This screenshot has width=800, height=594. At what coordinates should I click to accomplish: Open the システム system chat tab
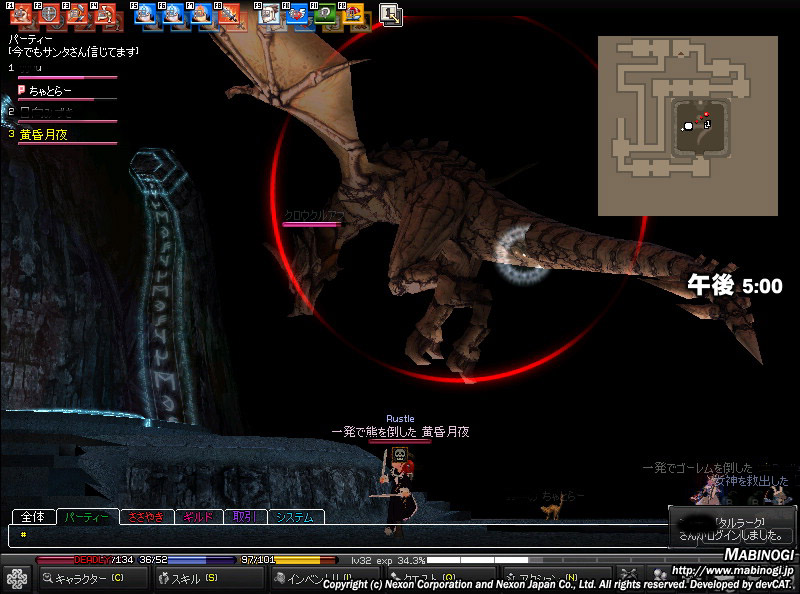295,517
